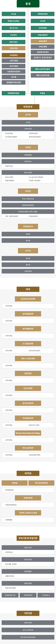The image size is (56, 644).
Task: Click the IRB운영센터 box
Action: coord(28,595)
